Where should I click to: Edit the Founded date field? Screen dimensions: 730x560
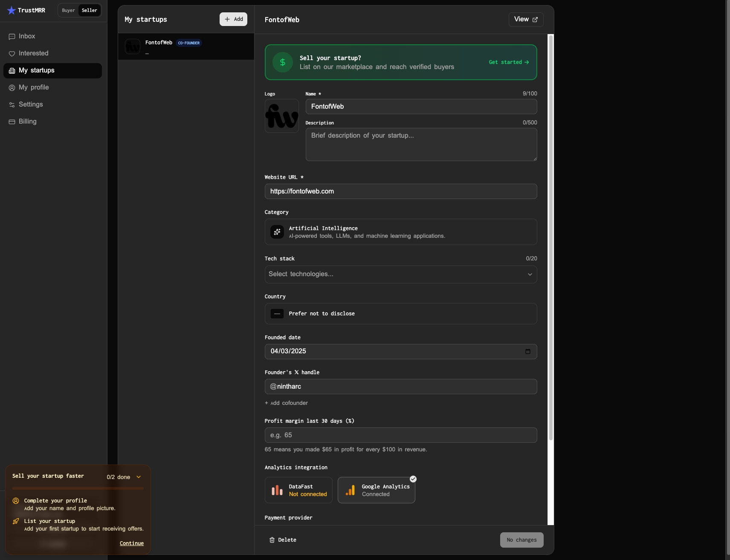point(401,352)
